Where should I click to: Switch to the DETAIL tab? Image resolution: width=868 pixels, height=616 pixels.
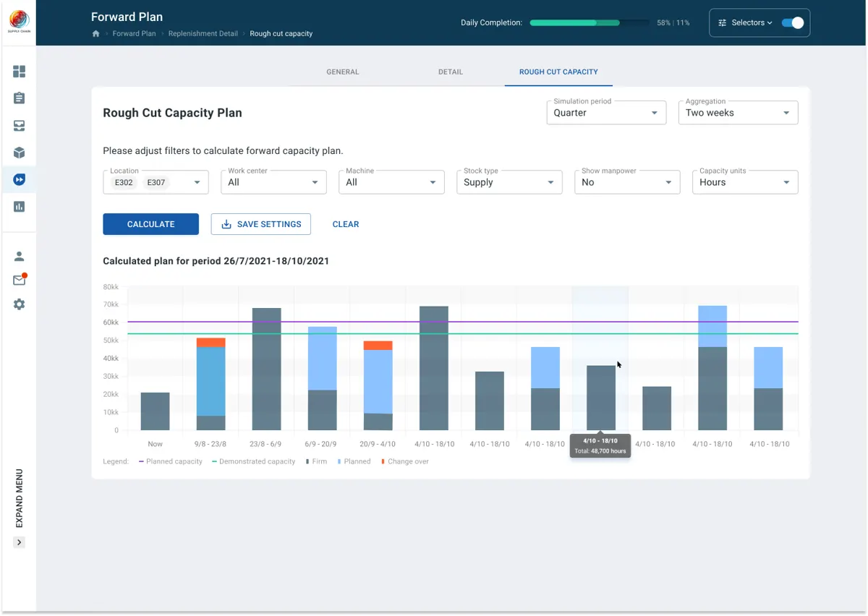(451, 72)
